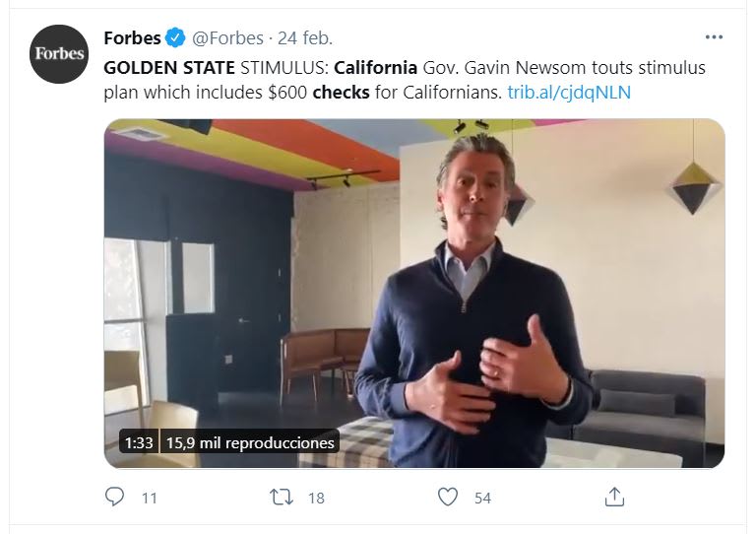756x534 pixels.
Task: Open the trib.al/cjdqNLN link
Action: pyautogui.click(x=568, y=94)
